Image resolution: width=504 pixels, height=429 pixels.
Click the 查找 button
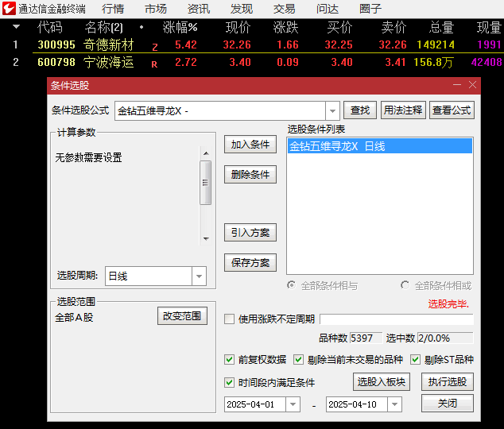tap(360, 110)
